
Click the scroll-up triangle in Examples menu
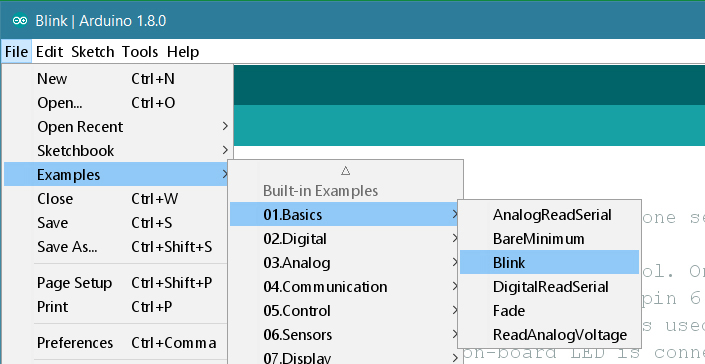click(x=345, y=170)
